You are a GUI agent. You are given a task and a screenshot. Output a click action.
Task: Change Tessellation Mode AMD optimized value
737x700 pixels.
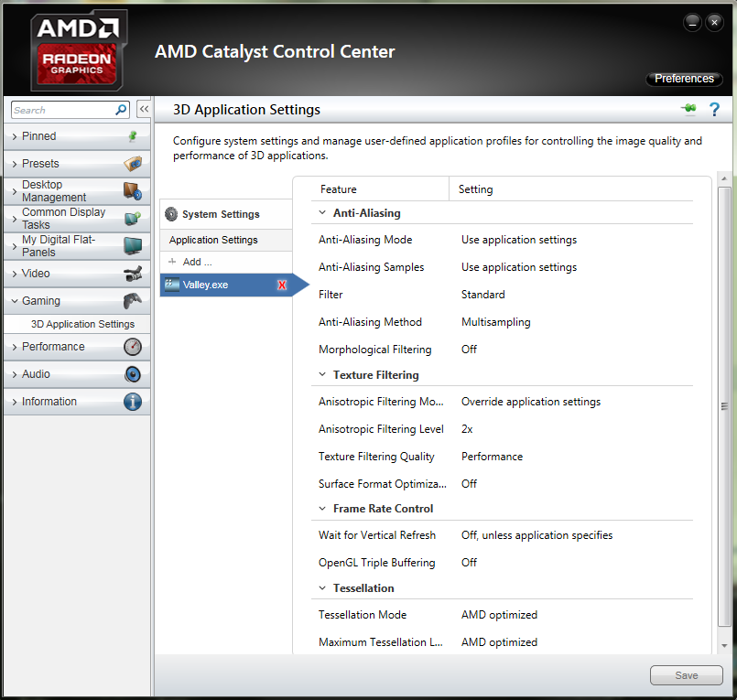click(499, 615)
